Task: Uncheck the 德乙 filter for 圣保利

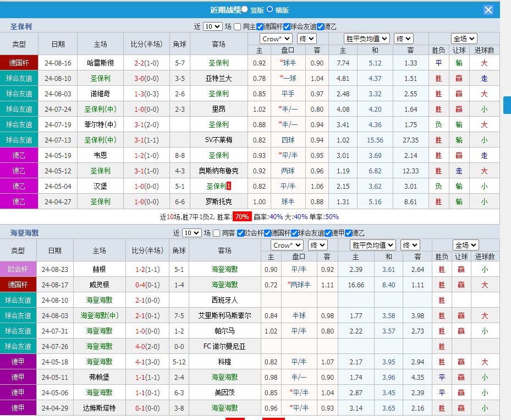Action: tap(319, 25)
